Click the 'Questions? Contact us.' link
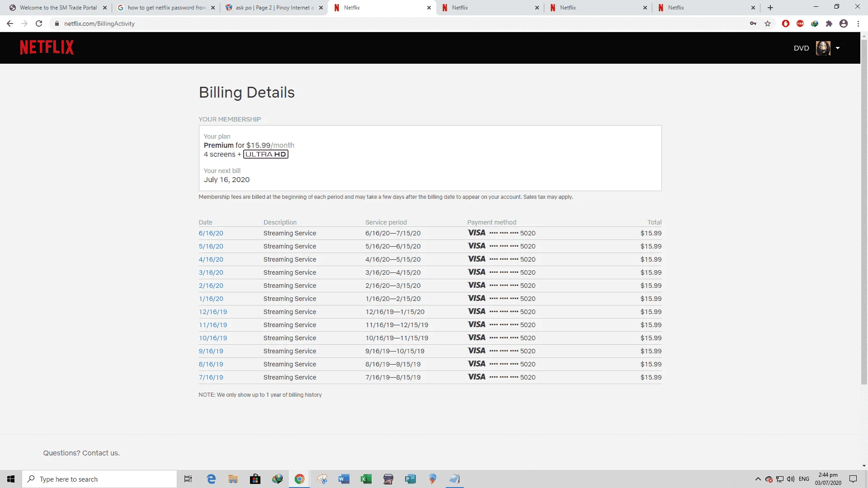868x488 pixels. [81, 453]
